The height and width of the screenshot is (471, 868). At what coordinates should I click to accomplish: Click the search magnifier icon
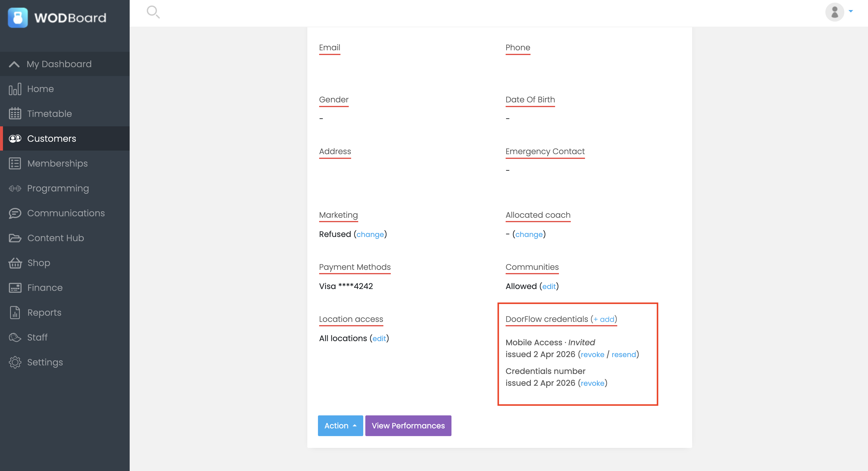[x=153, y=12]
